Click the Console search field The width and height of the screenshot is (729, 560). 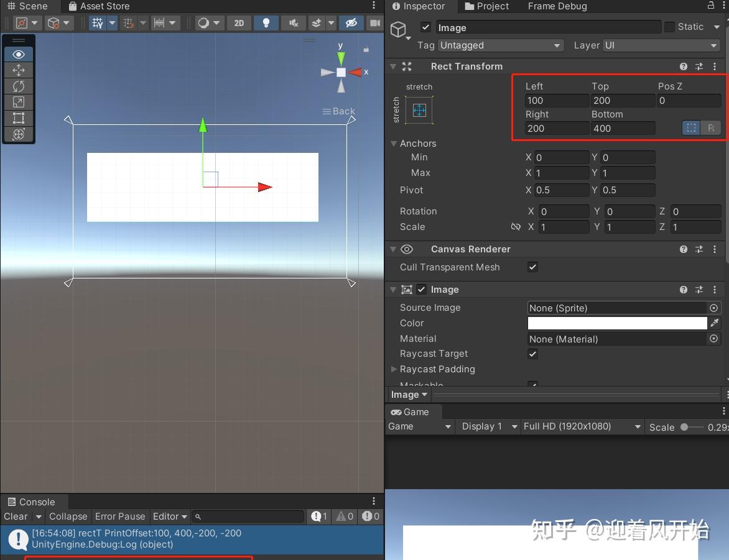pos(248,516)
